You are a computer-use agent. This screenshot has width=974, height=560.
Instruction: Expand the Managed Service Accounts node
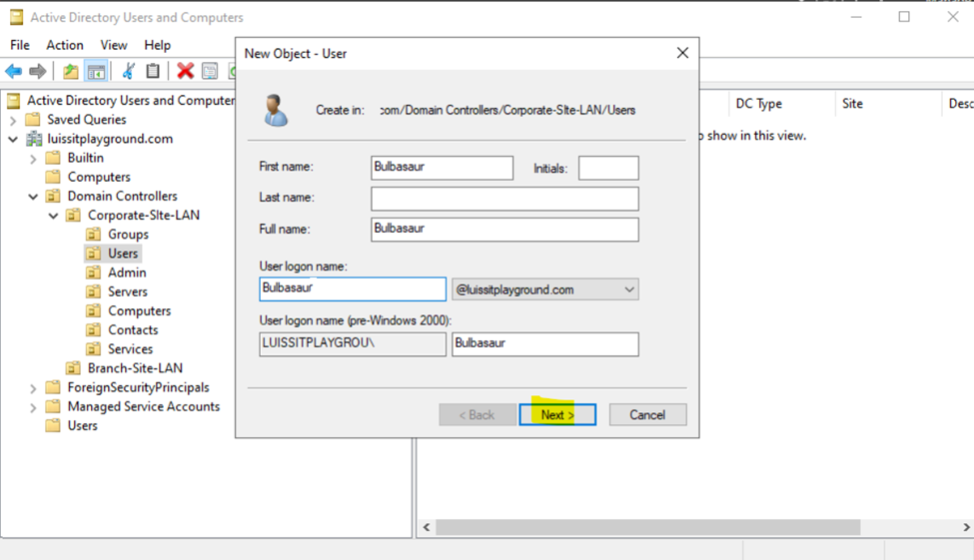pyautogui.click(x=34, y=407)
